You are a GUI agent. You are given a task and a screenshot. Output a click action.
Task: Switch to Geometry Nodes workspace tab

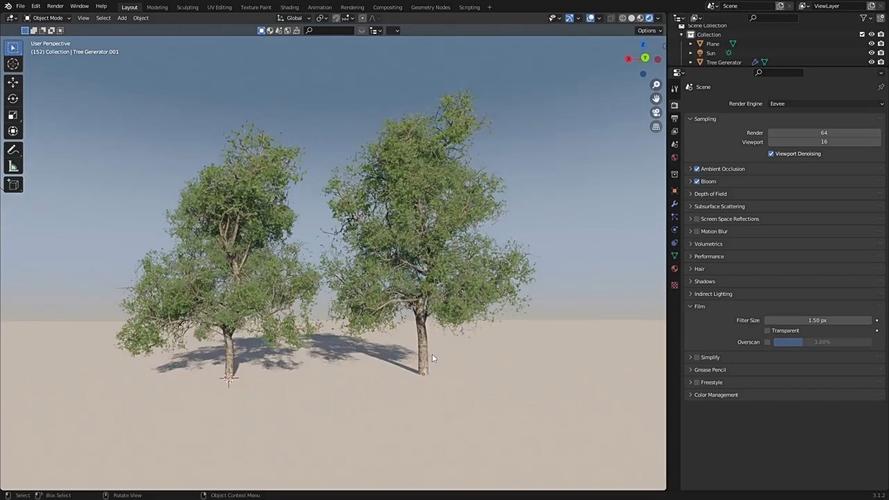tap(430, 7)
